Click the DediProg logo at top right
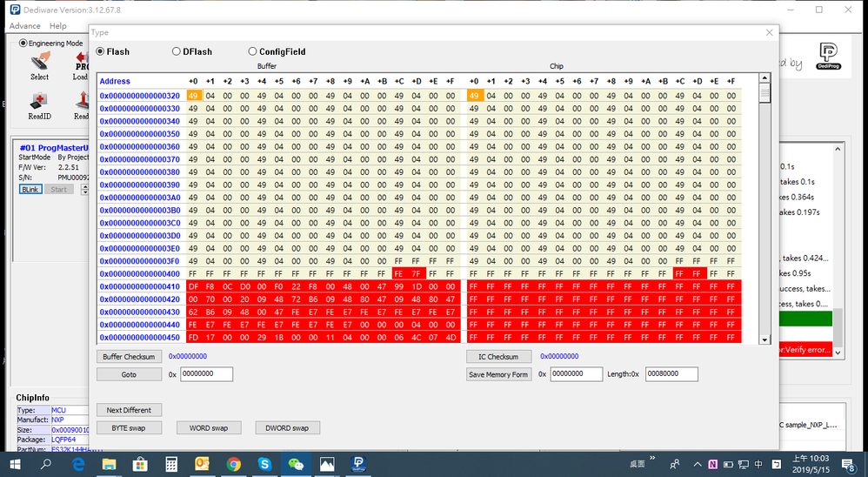 coord(828,56)
